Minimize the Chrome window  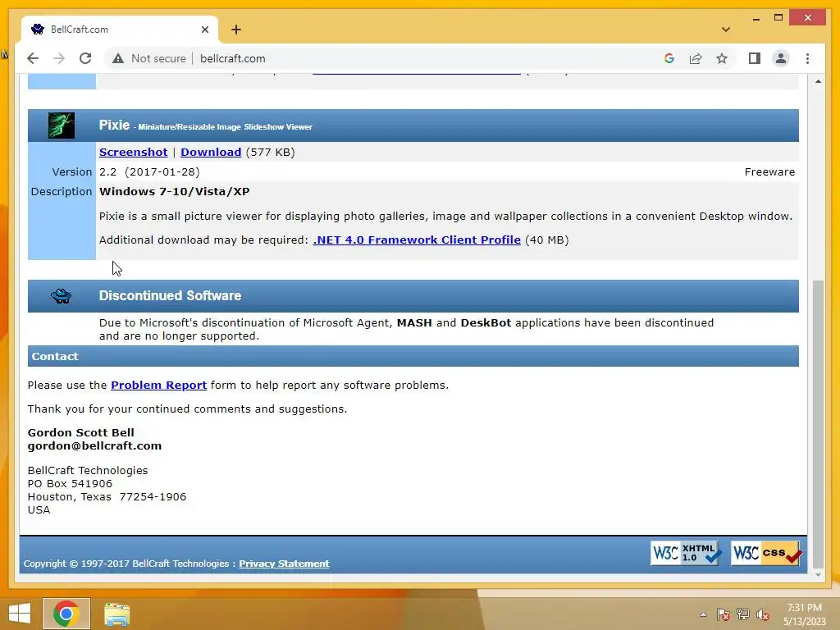(x=756, y=18)
